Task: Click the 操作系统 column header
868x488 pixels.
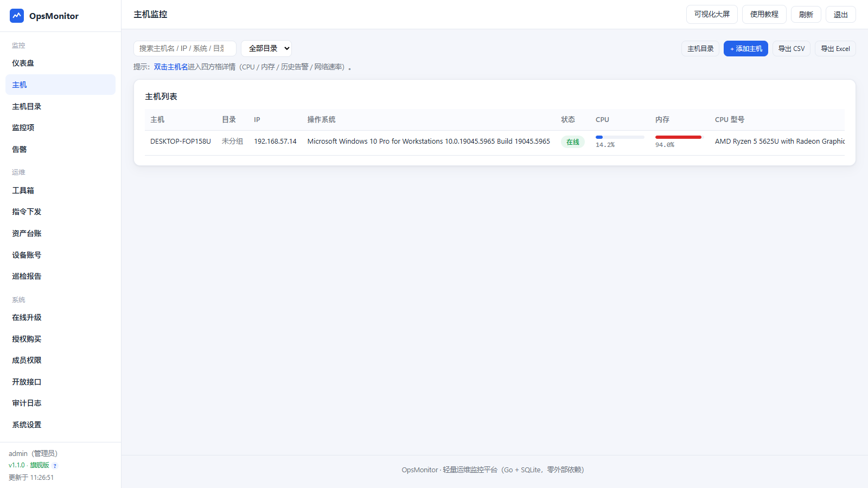Action: [321, 120]
